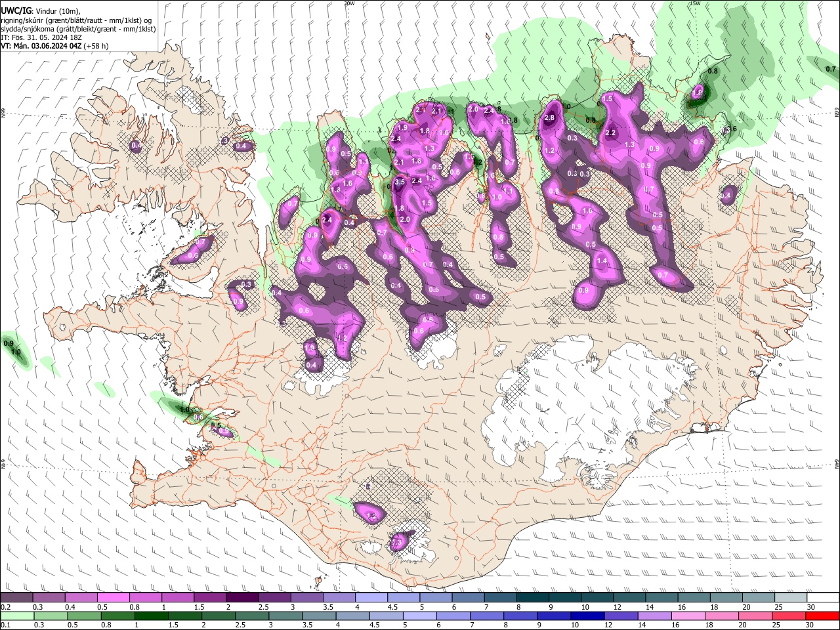The image size is (840, 630).
Task: Click the lavender snow swatch at 4
Action: (x=371, y=598)
